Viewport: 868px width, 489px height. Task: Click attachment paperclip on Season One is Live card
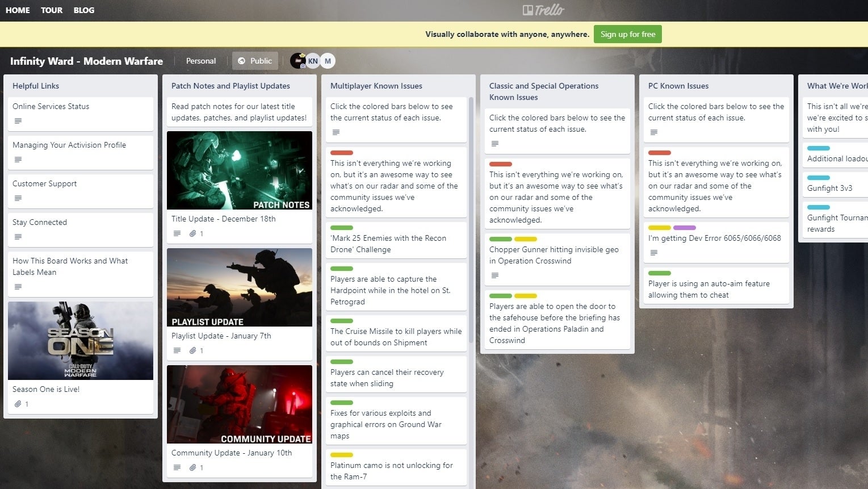tap(18, 404)
